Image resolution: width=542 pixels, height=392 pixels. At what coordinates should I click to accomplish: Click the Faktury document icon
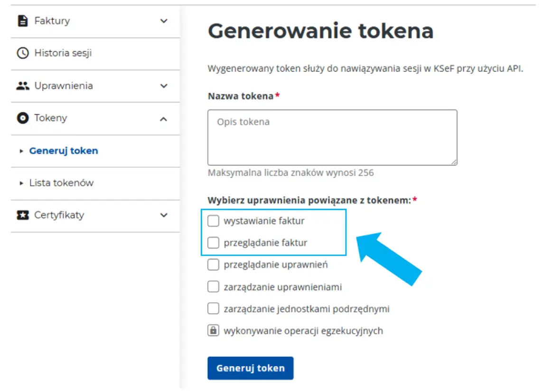click(x=22, y=21)
